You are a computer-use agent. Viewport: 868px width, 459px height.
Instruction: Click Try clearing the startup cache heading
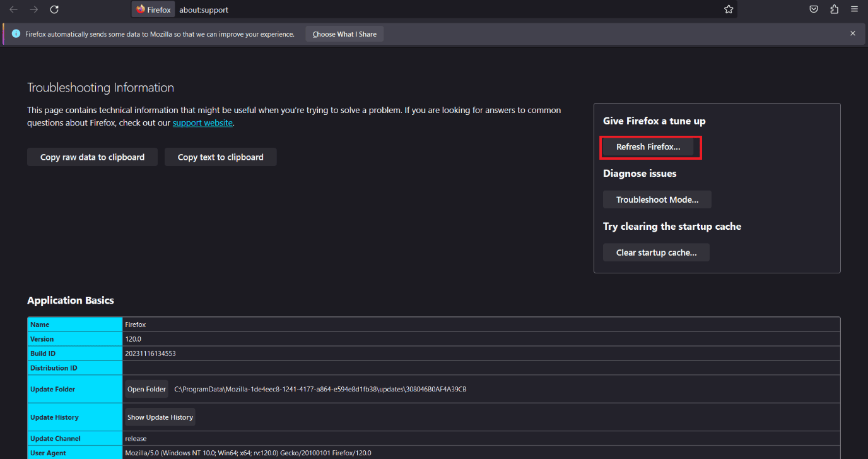click(672, 227)
